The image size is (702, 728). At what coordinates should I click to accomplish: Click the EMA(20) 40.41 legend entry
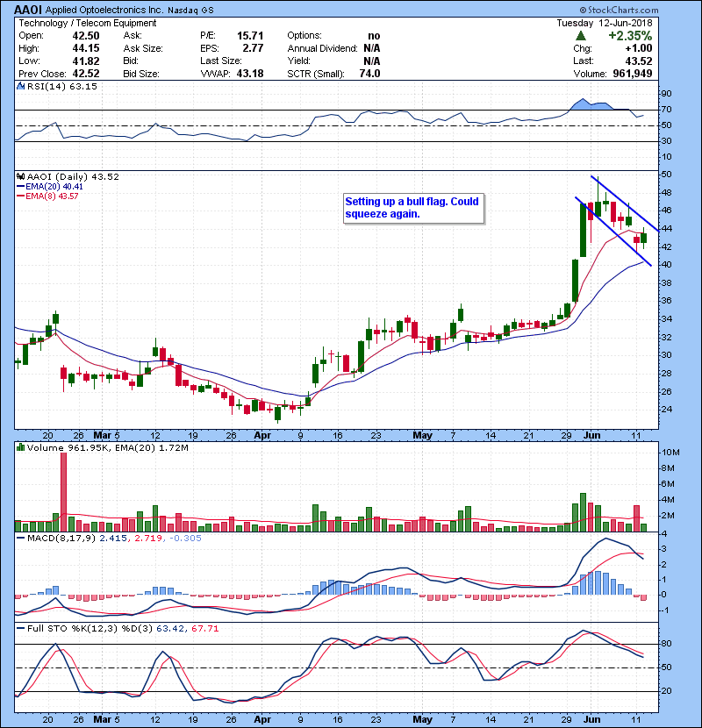click(51, 187)
